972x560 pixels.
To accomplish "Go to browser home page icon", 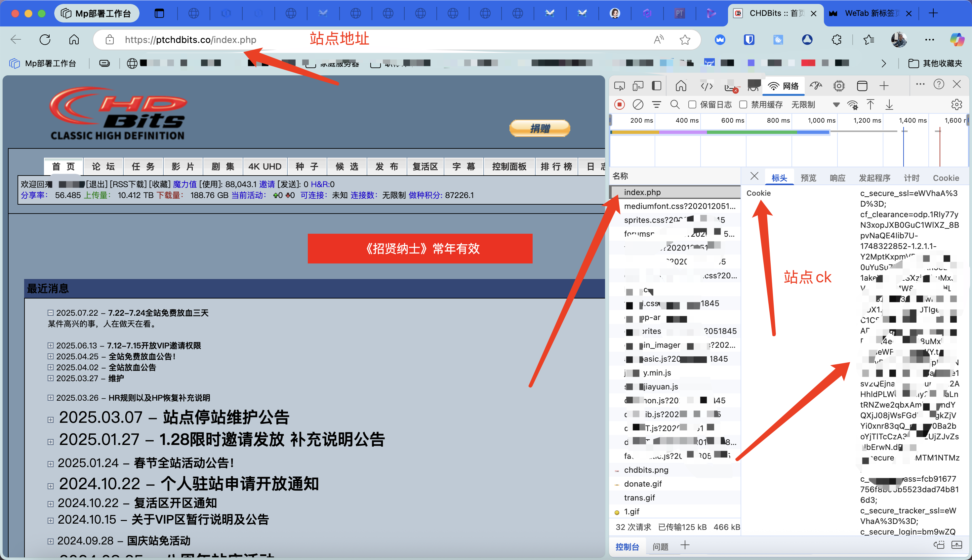I will [74, 40].
